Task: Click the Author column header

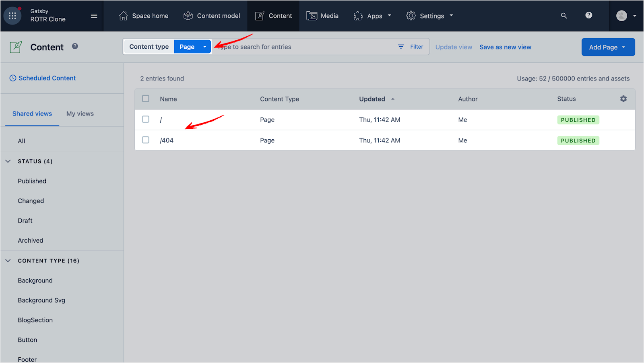Action: (468, 99)
